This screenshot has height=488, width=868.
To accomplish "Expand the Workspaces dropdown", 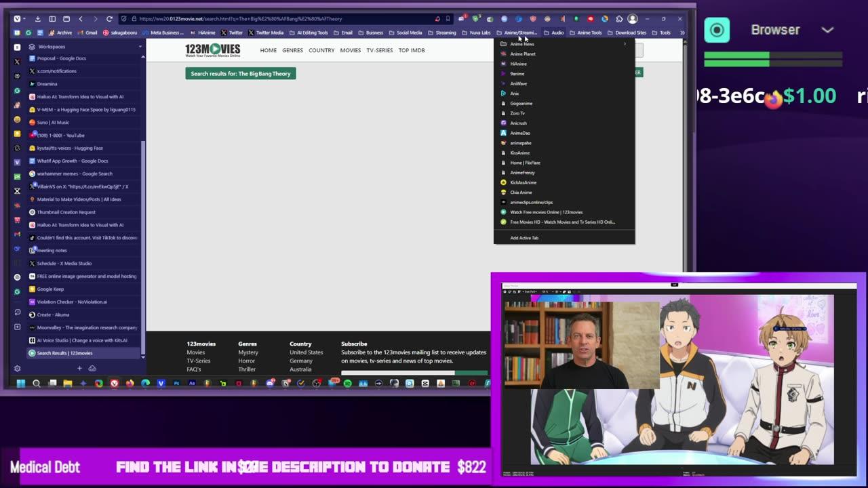I will tap(140, 47).
